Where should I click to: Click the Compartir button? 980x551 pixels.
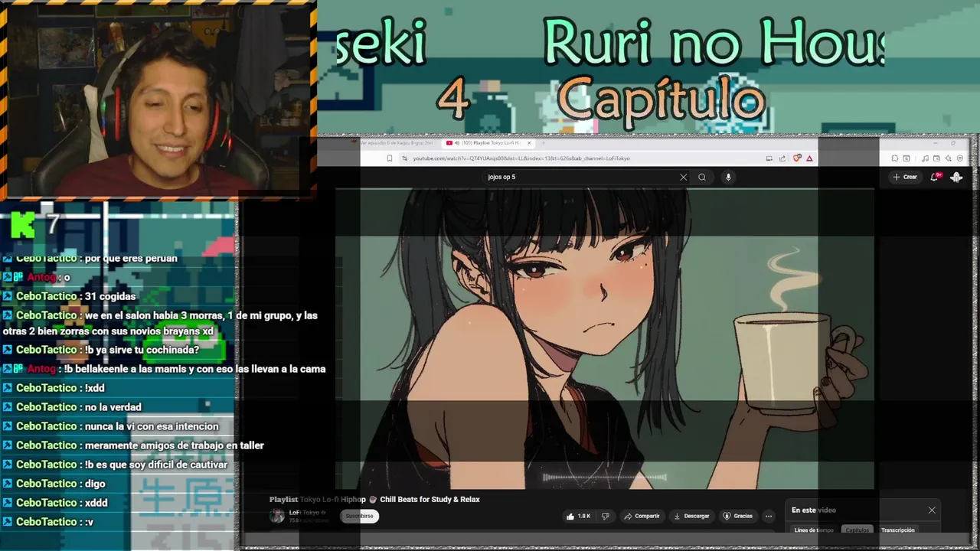click(x=642, y=516)
